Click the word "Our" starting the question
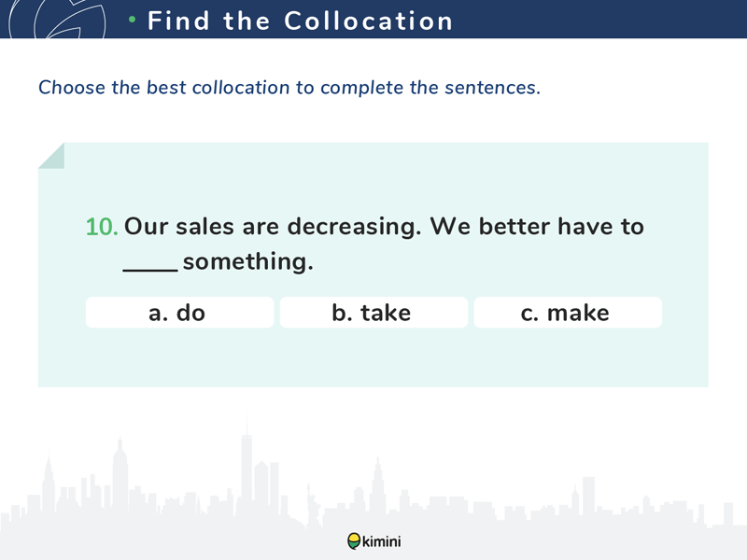 (145, 227)
